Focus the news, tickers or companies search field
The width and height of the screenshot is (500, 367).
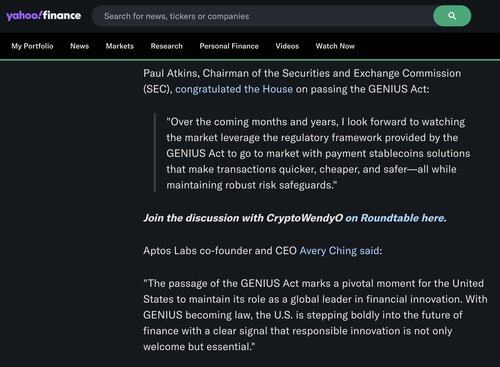pyautogui.click(x=262, y=16)
